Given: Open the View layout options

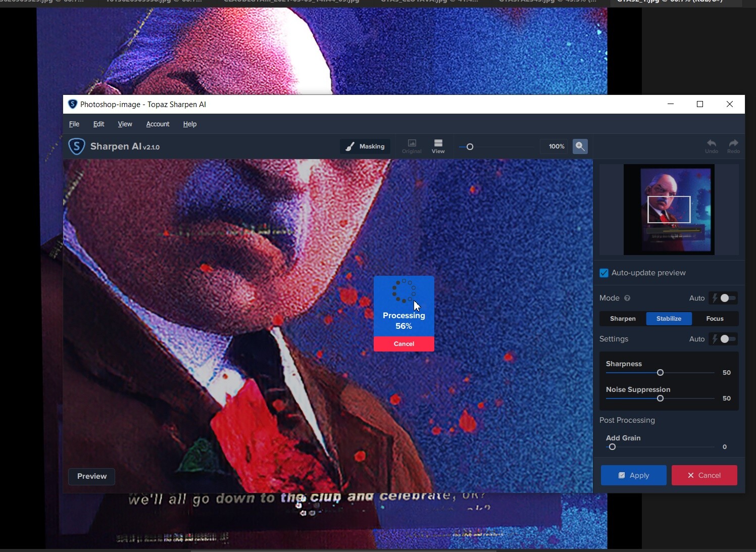Looking at the screenshot, I should [438, 146].
